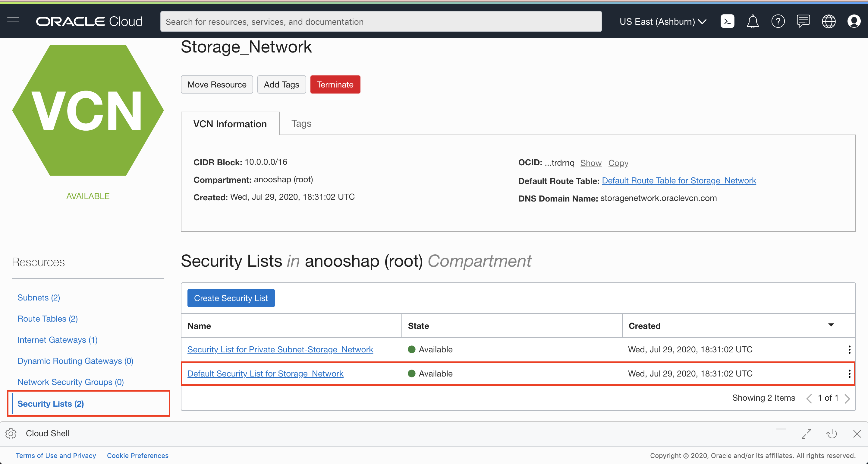Restart Cloud Shell using power icon
This screenshot has width=868, height=464.
[832, 434]
